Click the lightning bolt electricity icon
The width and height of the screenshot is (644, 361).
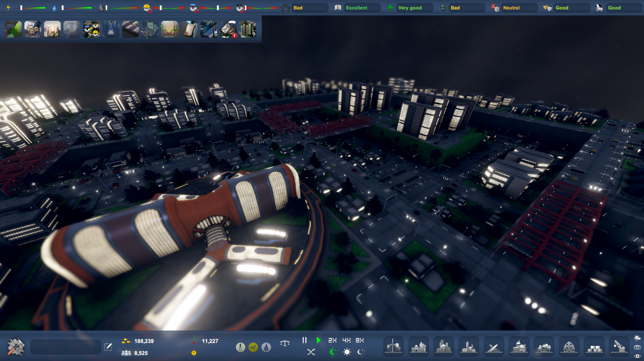pyautogui.click(x=8, y=7)
